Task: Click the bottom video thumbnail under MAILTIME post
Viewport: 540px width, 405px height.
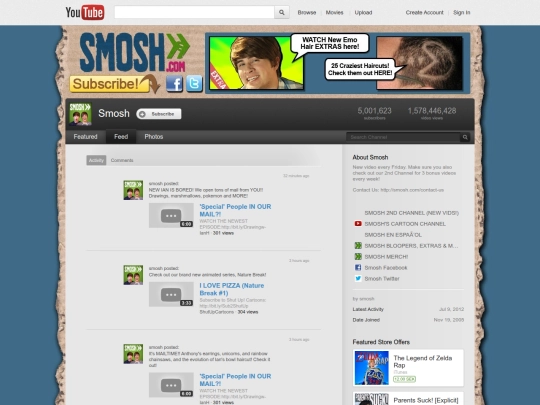Action: pos(171,385)
